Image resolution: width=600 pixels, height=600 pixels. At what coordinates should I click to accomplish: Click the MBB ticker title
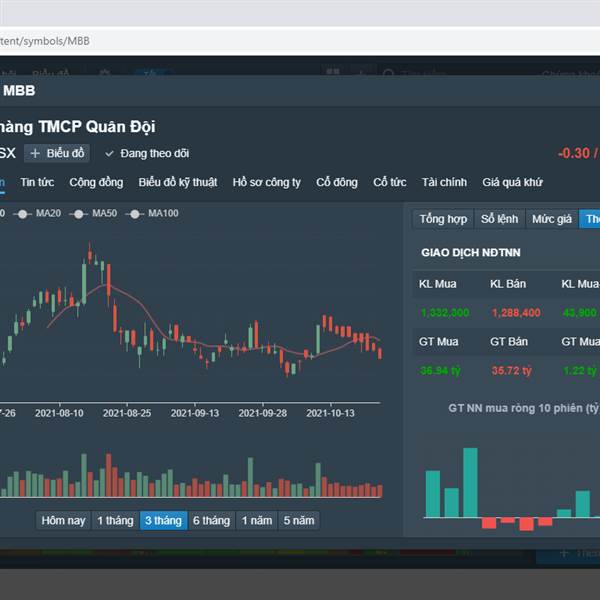19,91
